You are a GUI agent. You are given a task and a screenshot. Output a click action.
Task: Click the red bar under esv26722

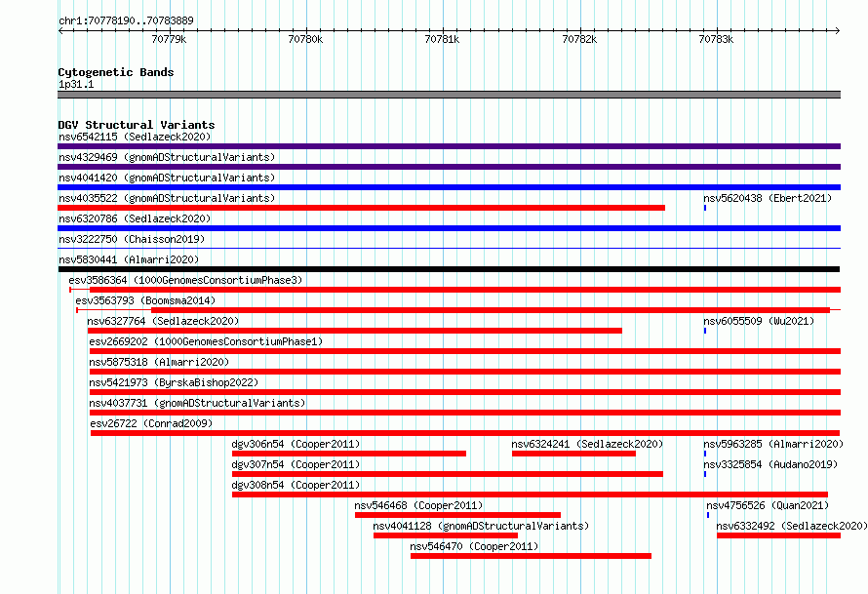465,433
